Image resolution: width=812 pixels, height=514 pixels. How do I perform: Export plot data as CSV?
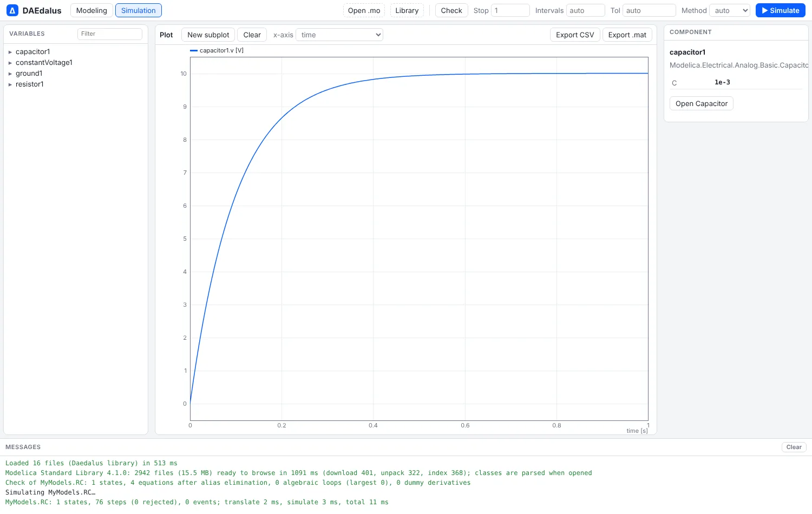tap(575, 35)
